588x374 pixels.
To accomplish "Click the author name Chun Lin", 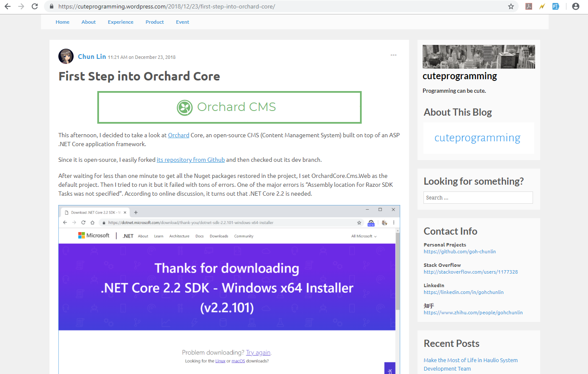I will coord(92,56).
